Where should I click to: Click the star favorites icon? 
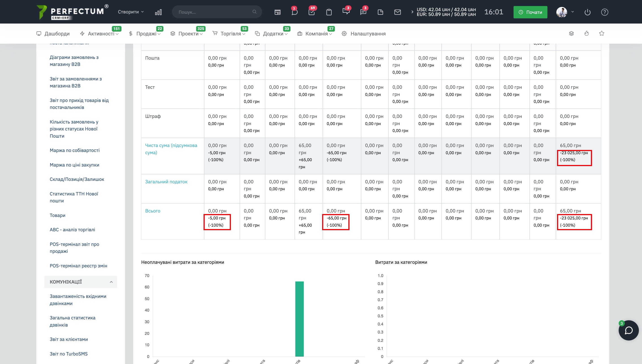click(x=601, y=33)
